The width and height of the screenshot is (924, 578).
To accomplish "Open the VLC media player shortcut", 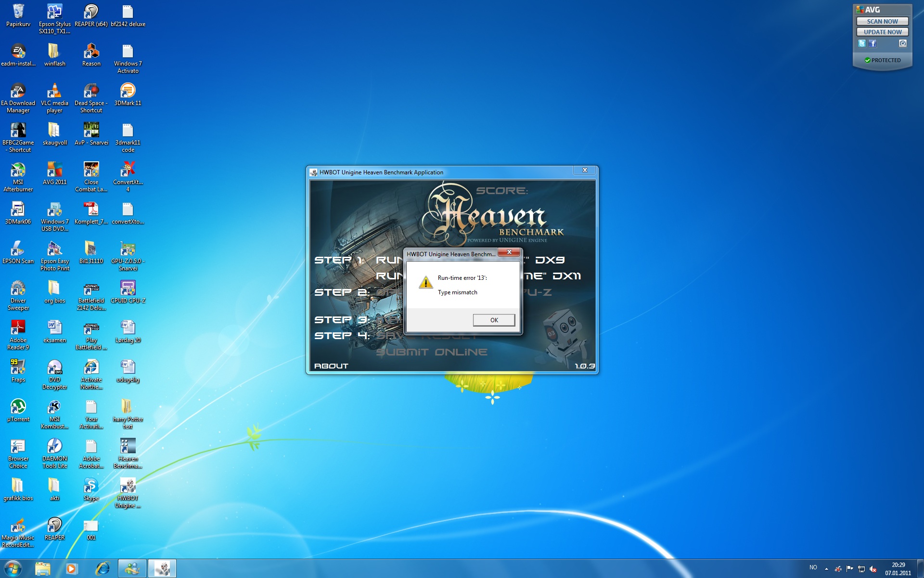I will [x=54, y=98].
